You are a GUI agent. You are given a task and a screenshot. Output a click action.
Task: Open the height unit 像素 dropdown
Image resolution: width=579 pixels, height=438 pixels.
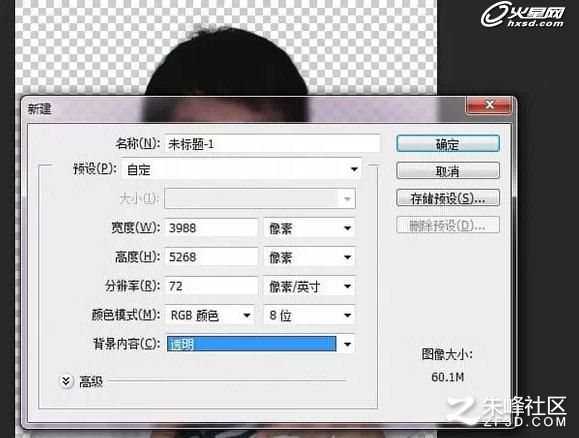pos(309,257)
